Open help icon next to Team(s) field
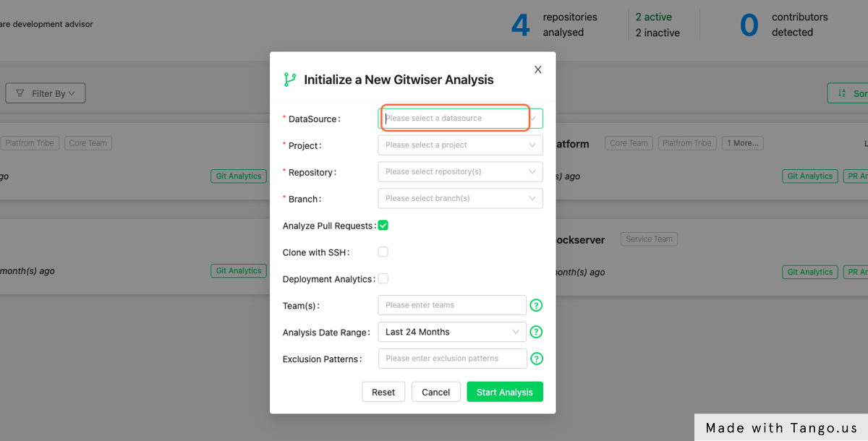 536,306
